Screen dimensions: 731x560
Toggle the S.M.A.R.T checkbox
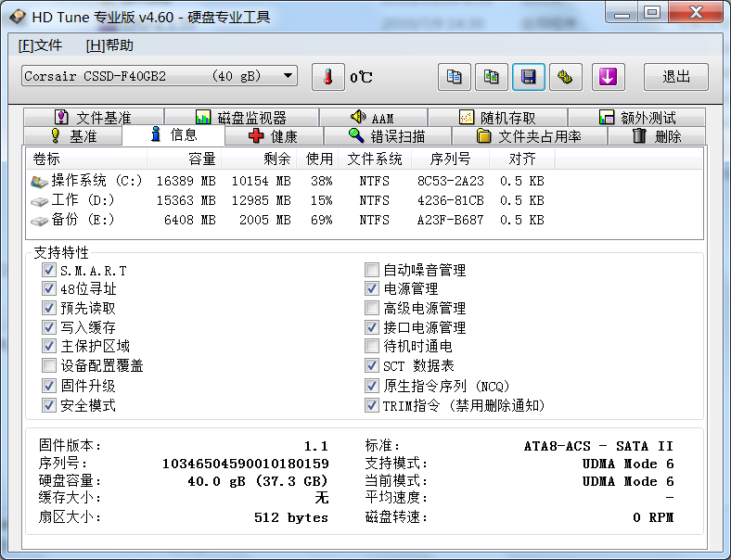49,271
